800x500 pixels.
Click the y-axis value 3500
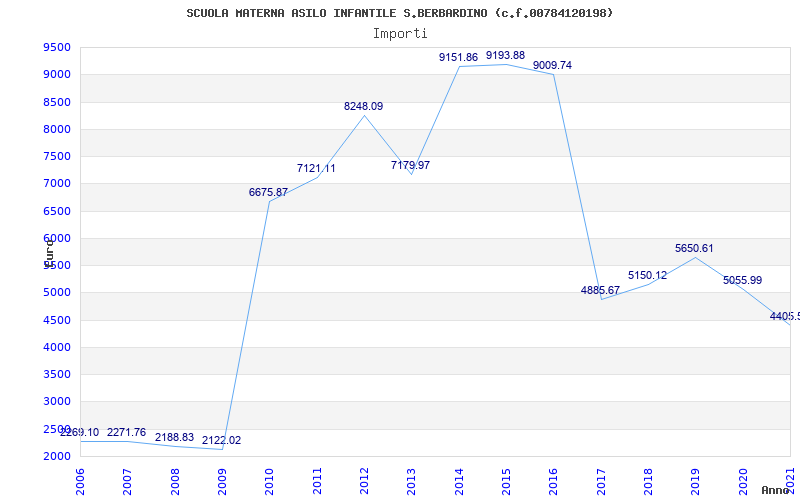point(57,374)
